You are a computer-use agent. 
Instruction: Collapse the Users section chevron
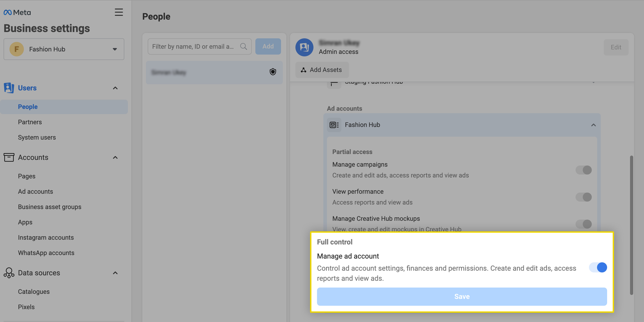[115, 88]
